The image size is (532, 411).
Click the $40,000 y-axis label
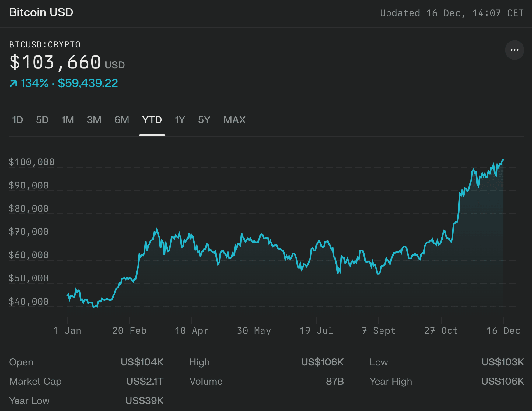point(29,302)
